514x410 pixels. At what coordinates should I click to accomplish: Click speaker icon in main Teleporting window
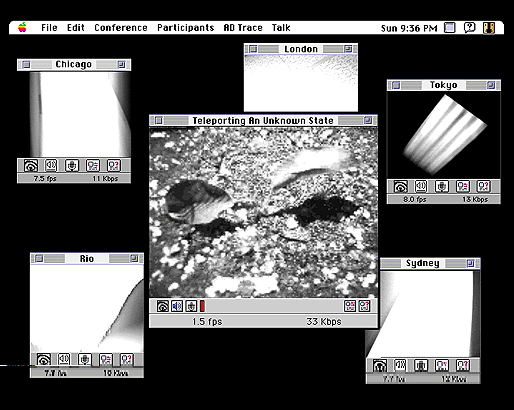pyautogui.click(x=177, y=306)
